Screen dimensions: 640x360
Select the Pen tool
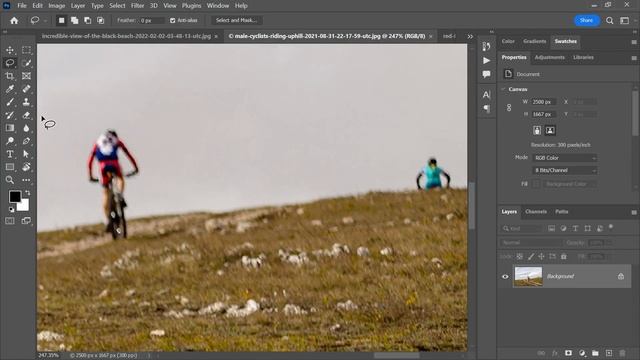pyautogui.click(x=26, y=141)
